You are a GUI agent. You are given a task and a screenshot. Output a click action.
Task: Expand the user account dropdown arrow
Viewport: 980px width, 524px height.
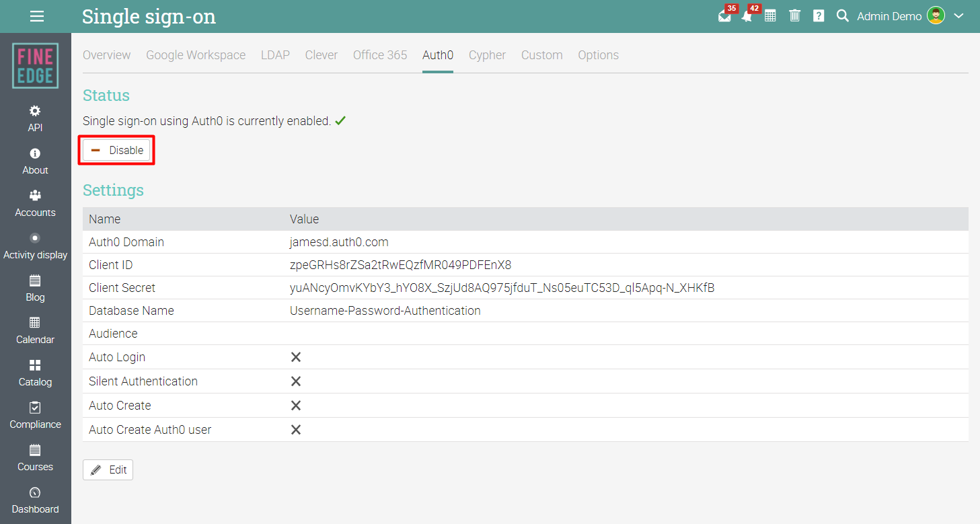point(959,16)
